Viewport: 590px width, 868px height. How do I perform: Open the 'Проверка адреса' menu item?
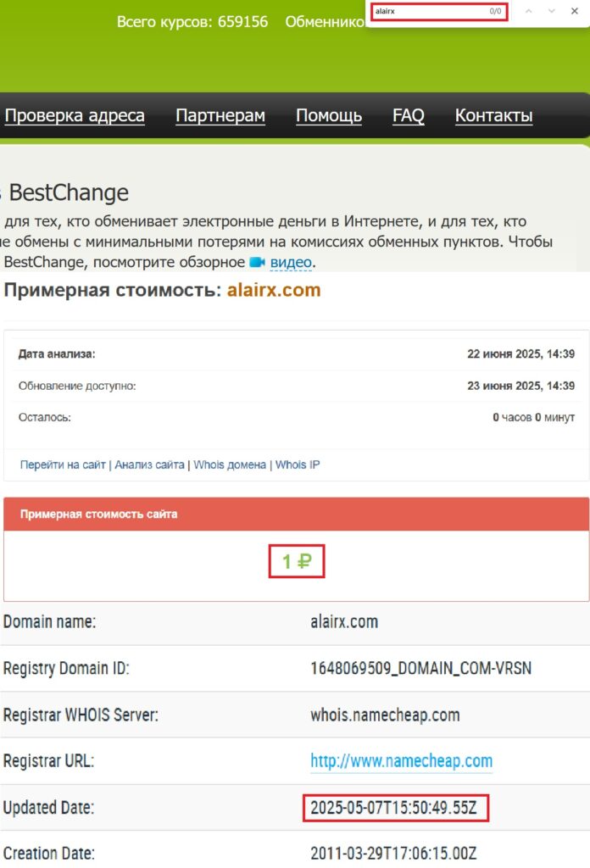[75, 116]
